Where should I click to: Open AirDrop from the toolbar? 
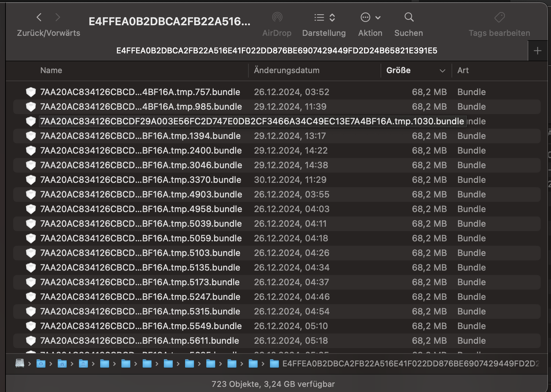(x=277, y=17)
